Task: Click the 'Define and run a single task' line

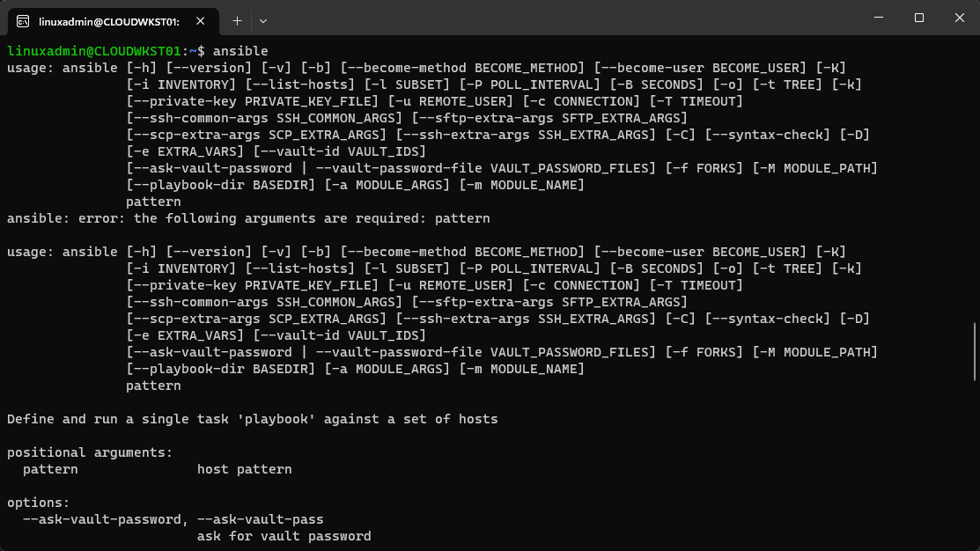Action: coord(252,419)
